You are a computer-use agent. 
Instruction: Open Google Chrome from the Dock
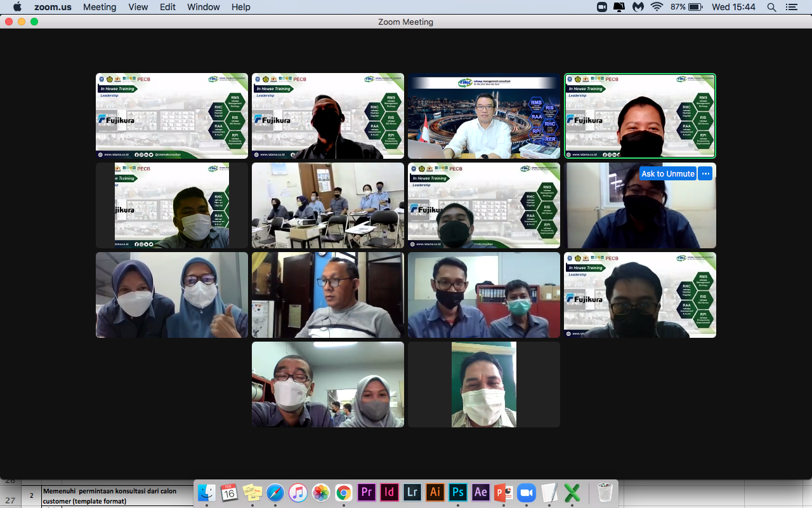343,493
